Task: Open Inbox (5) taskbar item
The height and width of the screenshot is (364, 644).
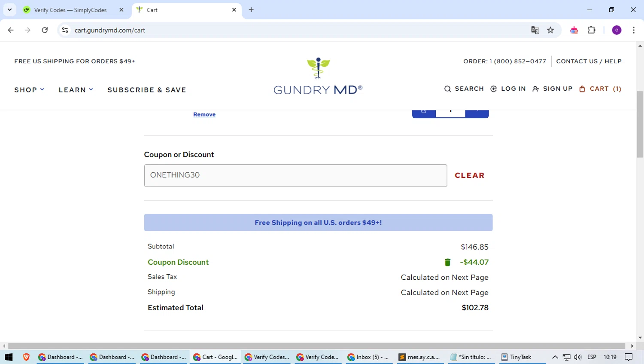Action: (368, 357)
